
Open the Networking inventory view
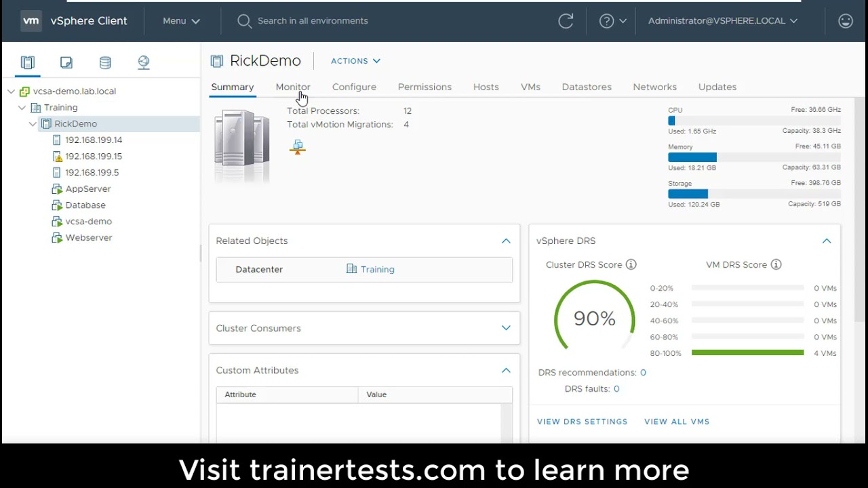coord(144,62)
